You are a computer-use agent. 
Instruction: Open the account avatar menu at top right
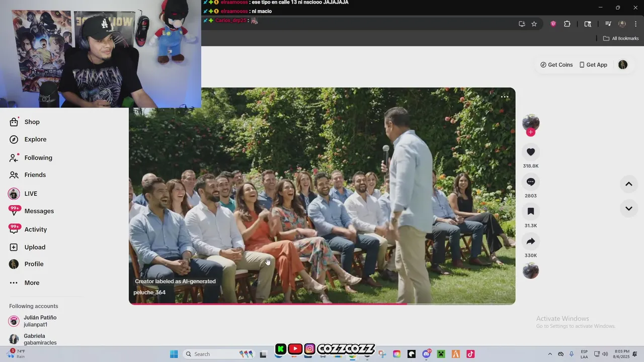623,65
